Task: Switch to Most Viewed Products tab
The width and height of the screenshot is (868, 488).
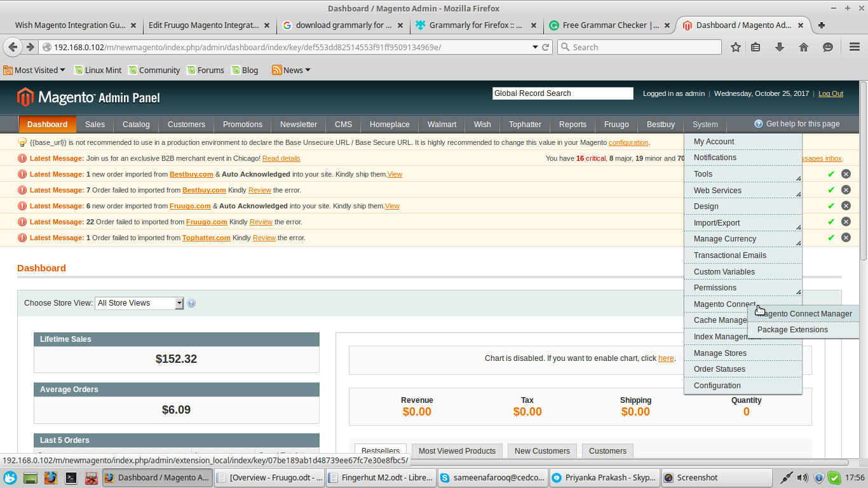Action: tap(457, 451)
